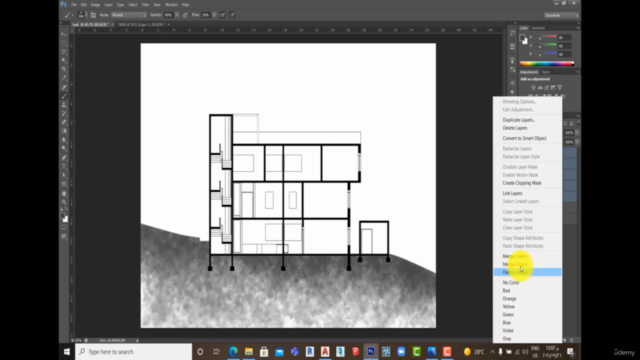Viewport: 640px width, 360px height.
Task: Toggle pressure for size icon
Action: coord(232,15)
